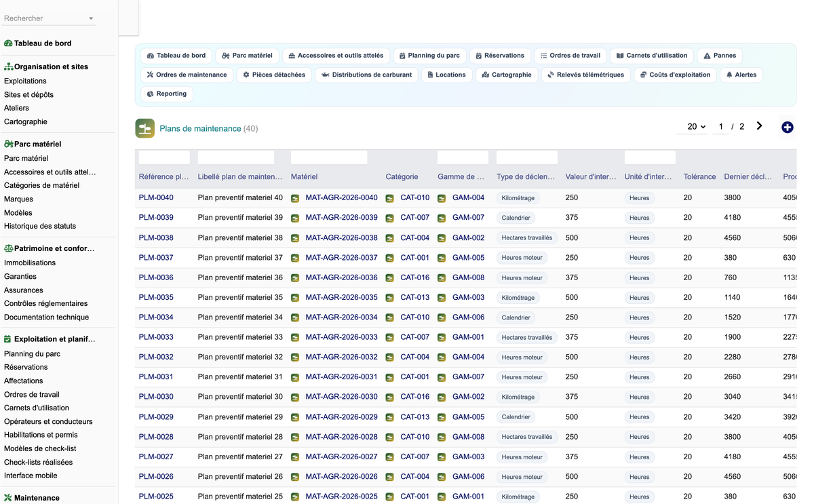Image resolution: width=814 pixels, height=504 pixels.
Task: Open Contrôles réglementaires in sidebar
Action: [x=46, y=303]
